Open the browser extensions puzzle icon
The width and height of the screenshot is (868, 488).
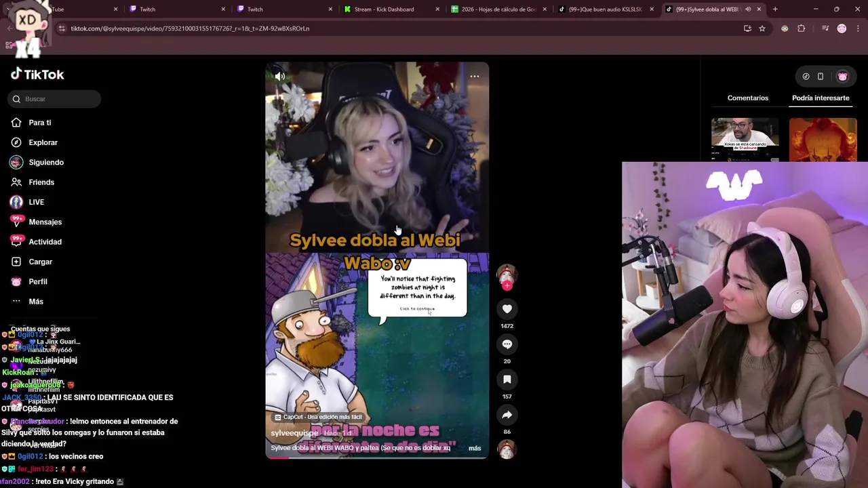click(802, 28)
